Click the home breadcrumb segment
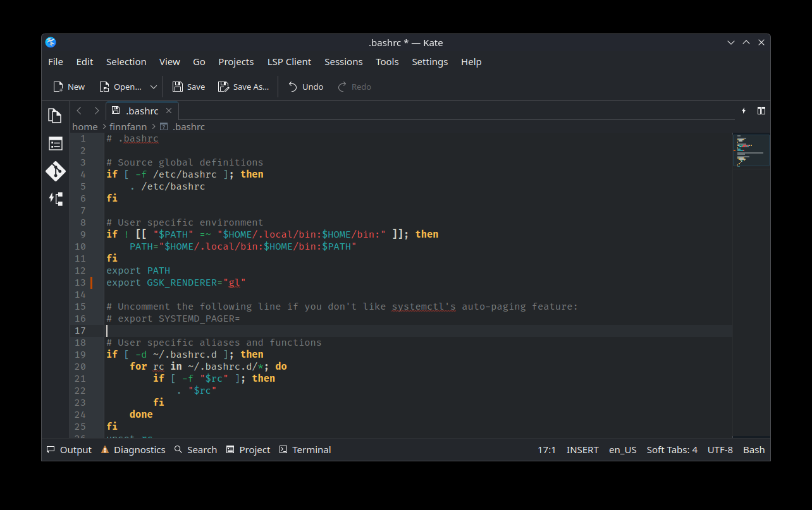Screen dimensions: 812x510 coord(85,126)
